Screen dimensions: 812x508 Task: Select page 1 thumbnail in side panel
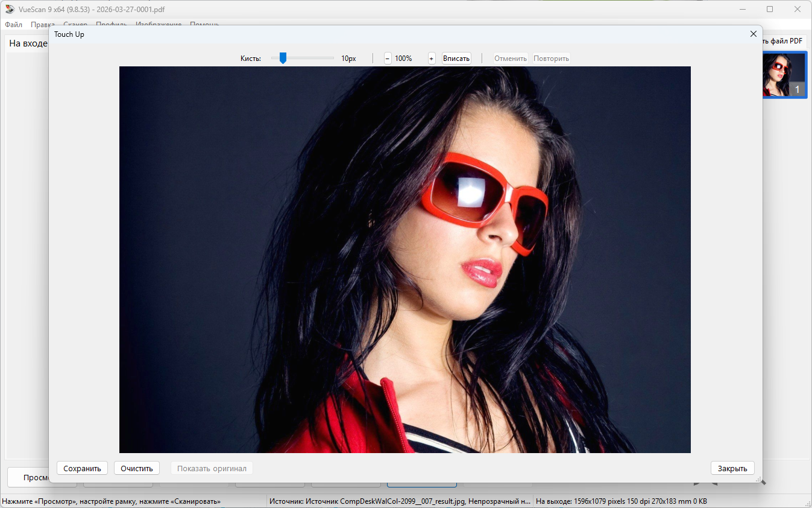784,75
